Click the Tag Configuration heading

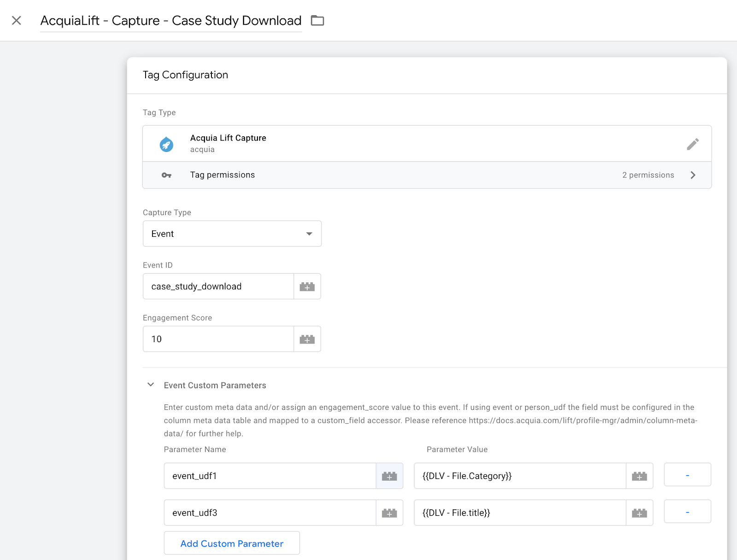tap(185, 75)
